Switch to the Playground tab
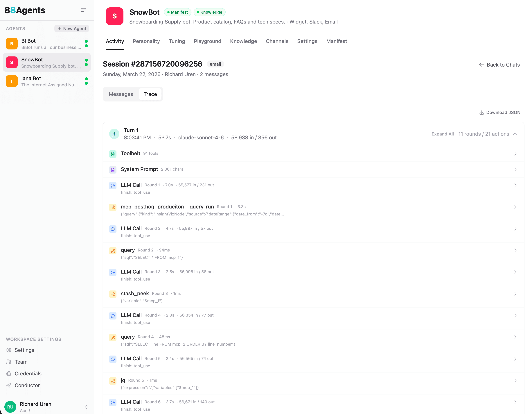The height and width of the screenshot is (414, 532). tap(207, 41)
